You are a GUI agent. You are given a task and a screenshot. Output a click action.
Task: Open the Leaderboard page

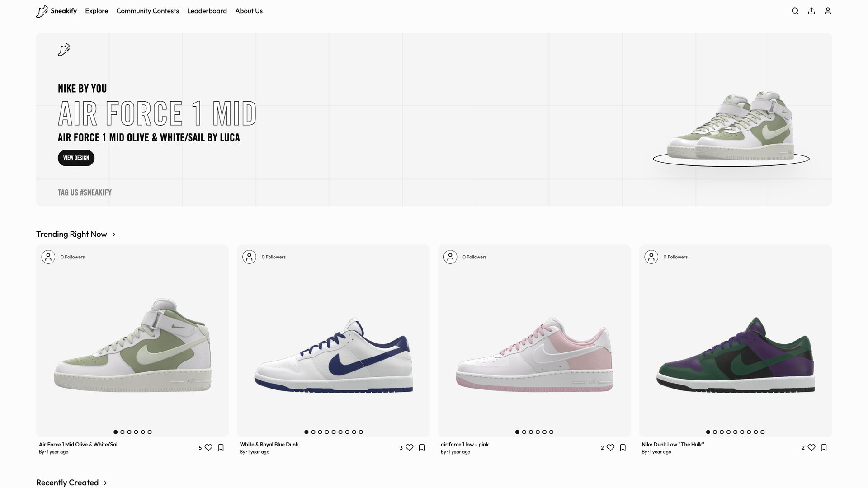pos(207,11)
